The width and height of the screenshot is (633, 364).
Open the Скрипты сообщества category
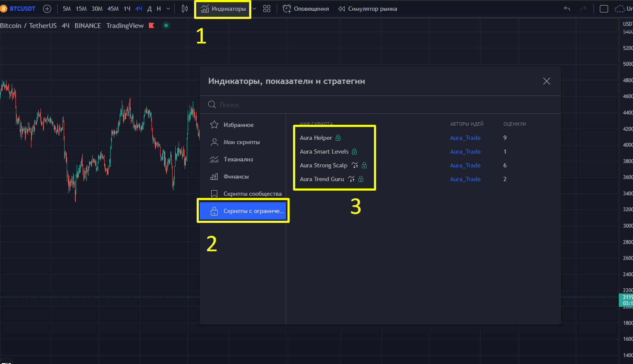(243, 194)
